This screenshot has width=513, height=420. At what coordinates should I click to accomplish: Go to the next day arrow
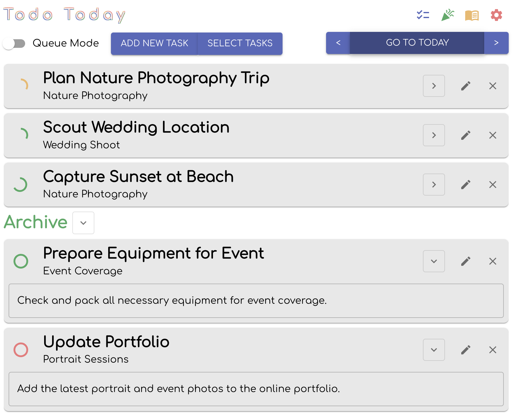click(496, 43)
